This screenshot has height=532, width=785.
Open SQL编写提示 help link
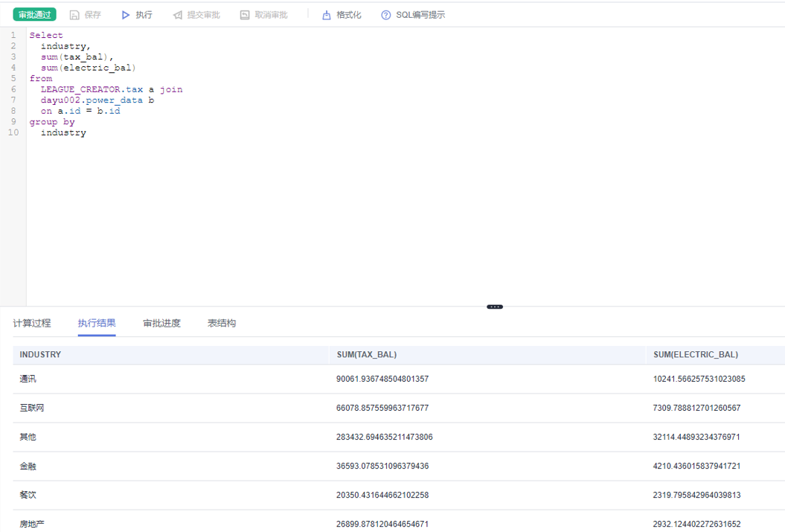420,15
